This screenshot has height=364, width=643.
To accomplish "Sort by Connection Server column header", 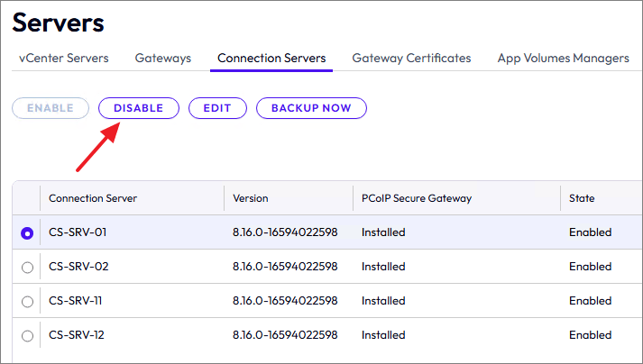I will coord(93,198).
